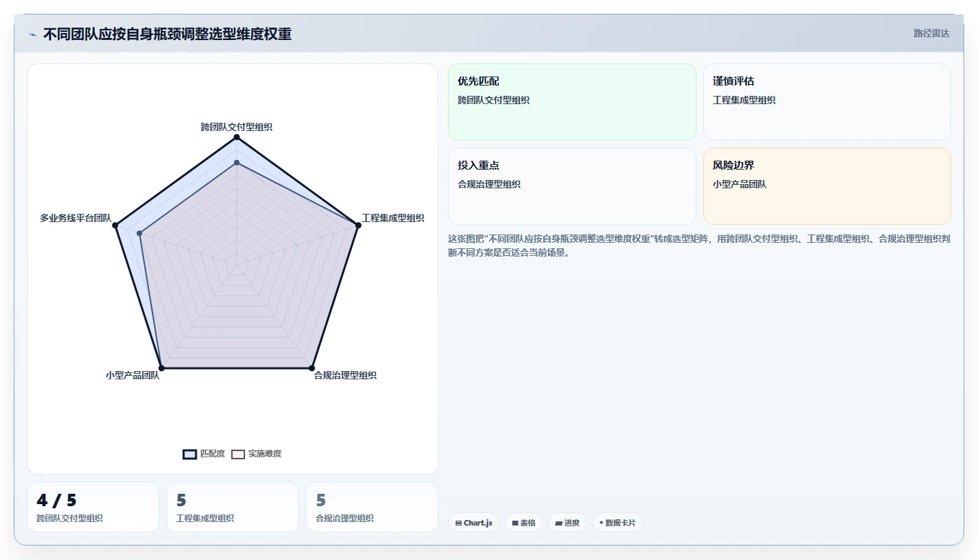Select the 进度 tag chip
The height and width of the screenshot is (560, 978).
567,523
